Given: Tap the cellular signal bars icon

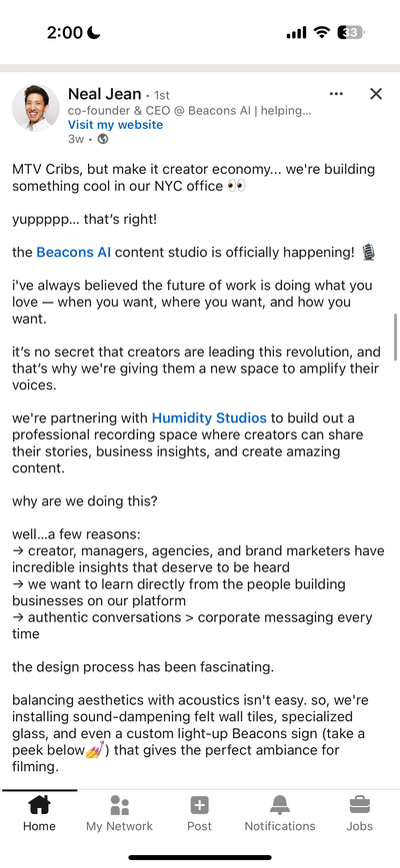Looking at the screenshot, I should [296, 33].
